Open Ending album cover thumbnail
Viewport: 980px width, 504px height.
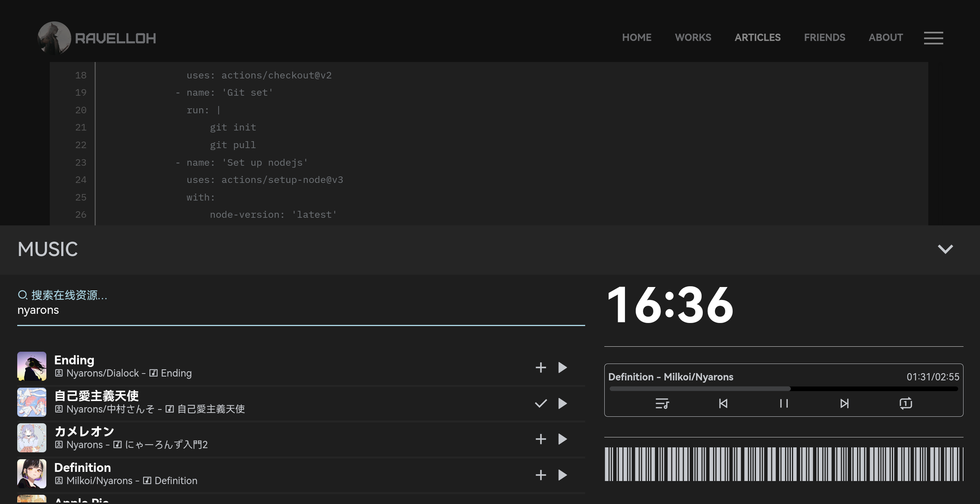(32, 366)
